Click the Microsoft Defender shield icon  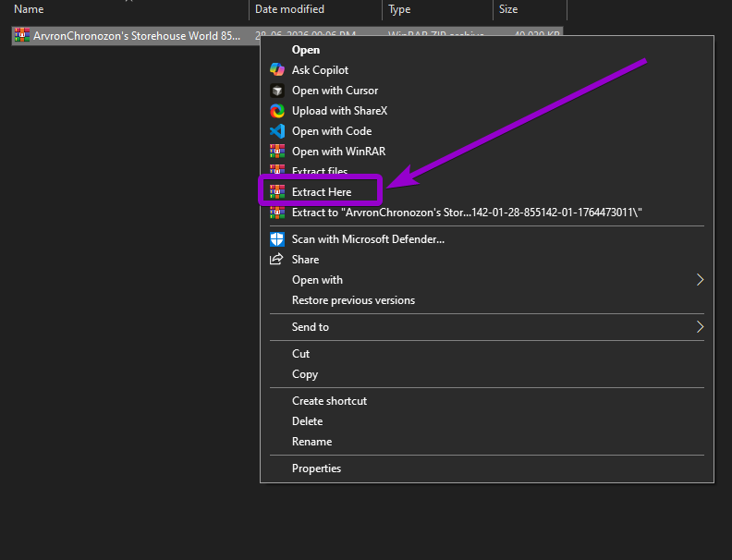277,239
